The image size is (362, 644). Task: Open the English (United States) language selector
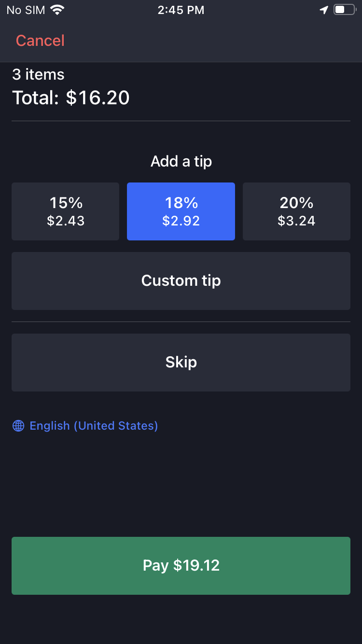pyautogui.click(x=94, y=425)
